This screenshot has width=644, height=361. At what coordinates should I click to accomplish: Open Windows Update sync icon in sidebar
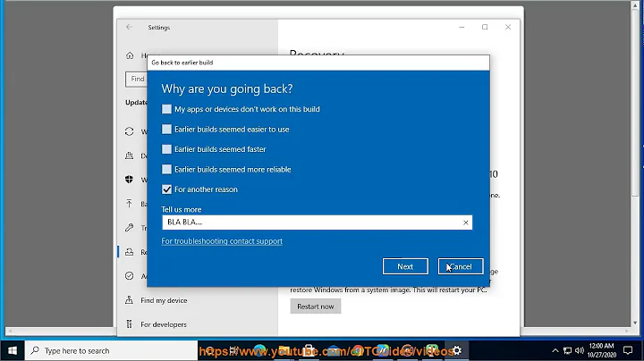[x=130, y=131]
